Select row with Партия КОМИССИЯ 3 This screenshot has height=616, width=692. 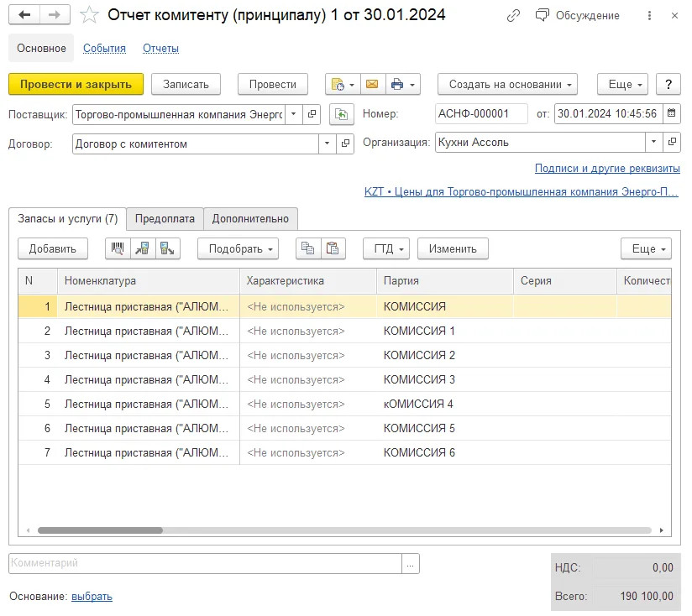pyautogui.click(x=344, y=379)
